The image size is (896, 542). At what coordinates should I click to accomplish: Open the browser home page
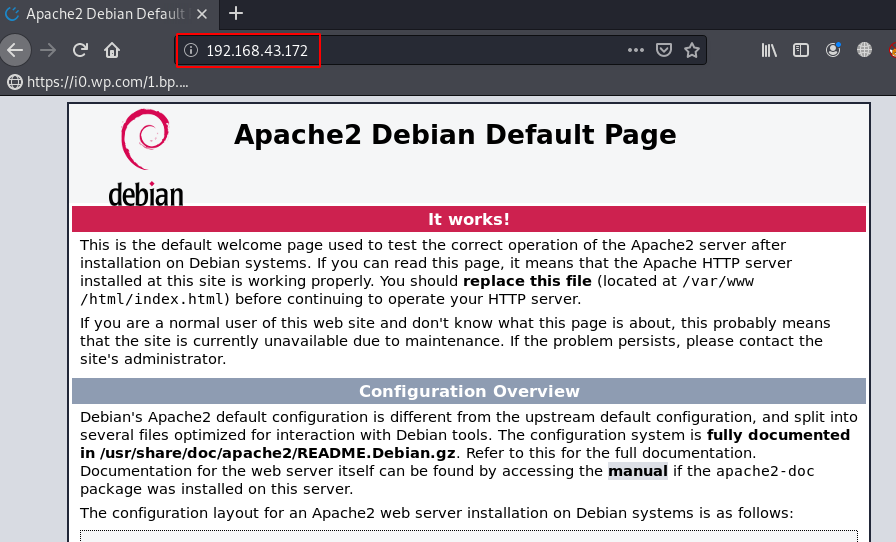pos(112,50)
